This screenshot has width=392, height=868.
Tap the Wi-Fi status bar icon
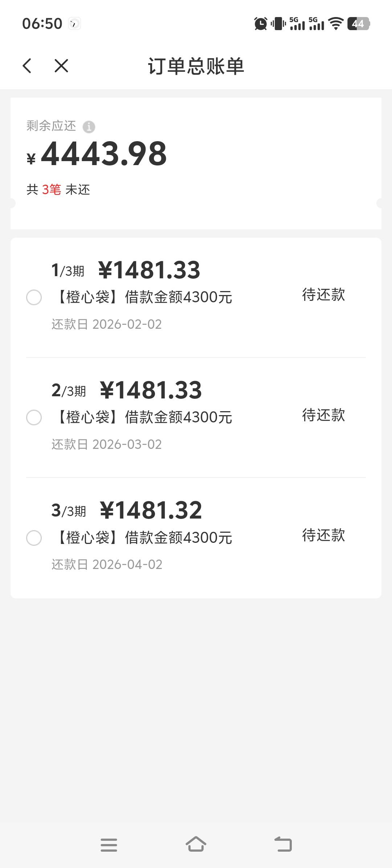(x=336, y=24)
